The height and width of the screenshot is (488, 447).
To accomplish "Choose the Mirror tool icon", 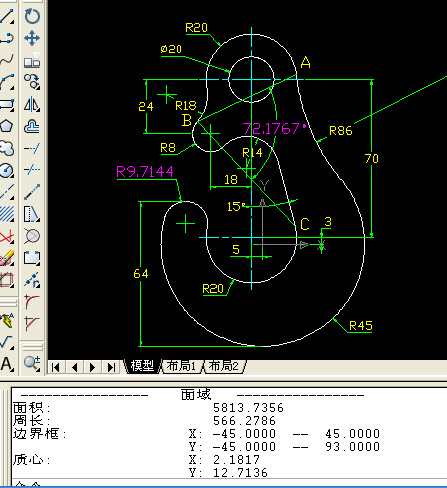I will 32,104.
